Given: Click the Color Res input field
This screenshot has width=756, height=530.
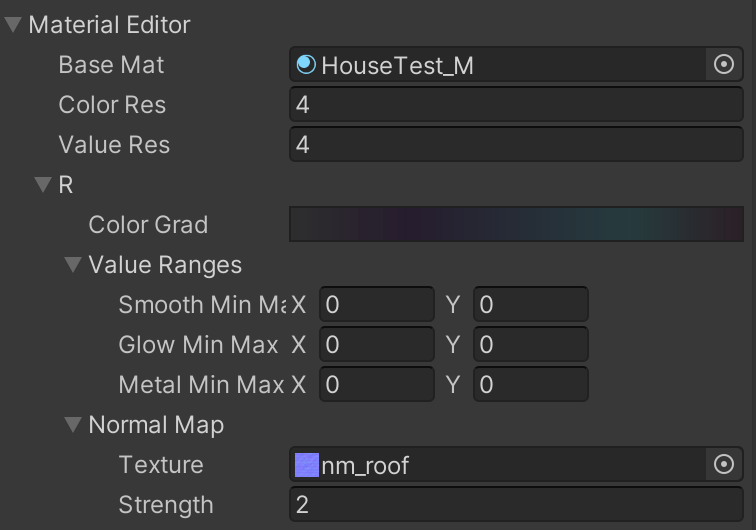Looking at the screenshot, I should tap(516, 105).
